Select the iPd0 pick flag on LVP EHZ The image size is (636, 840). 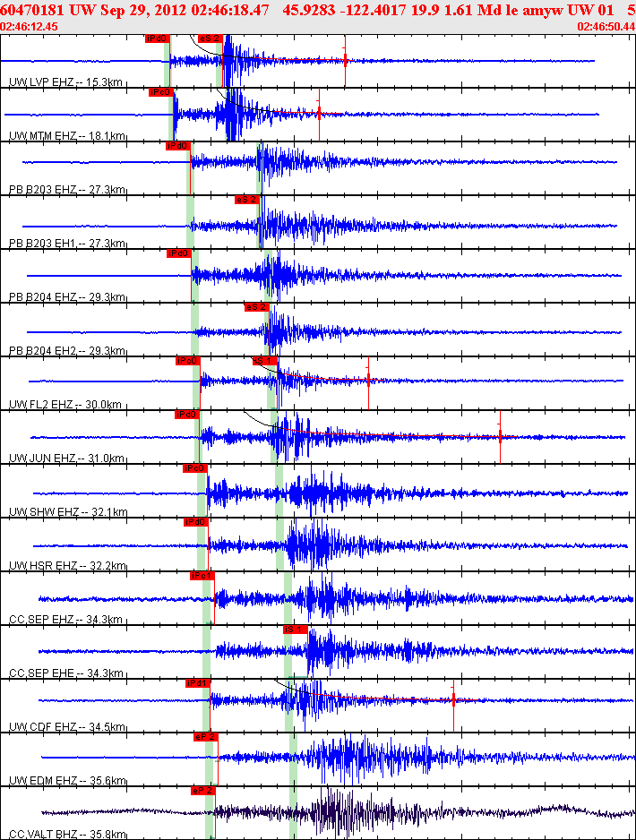[158, 39]
